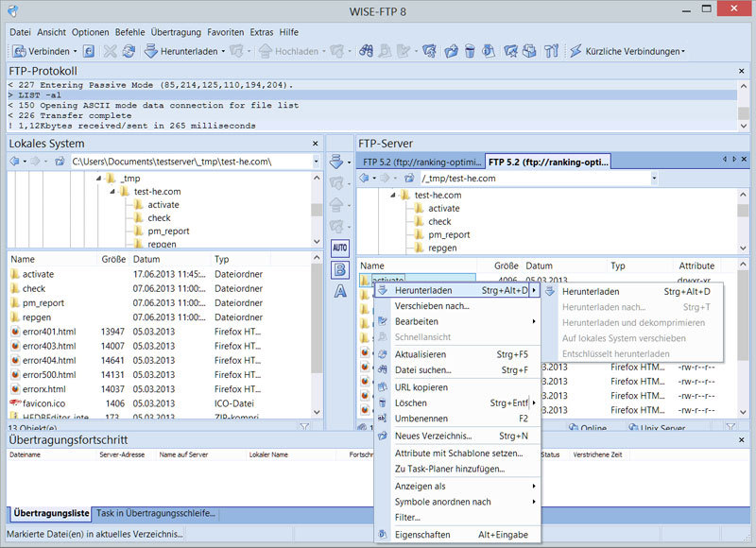
Task: Open Herunterladen toolbar dropdown arrow
Action: pos(223,51)
